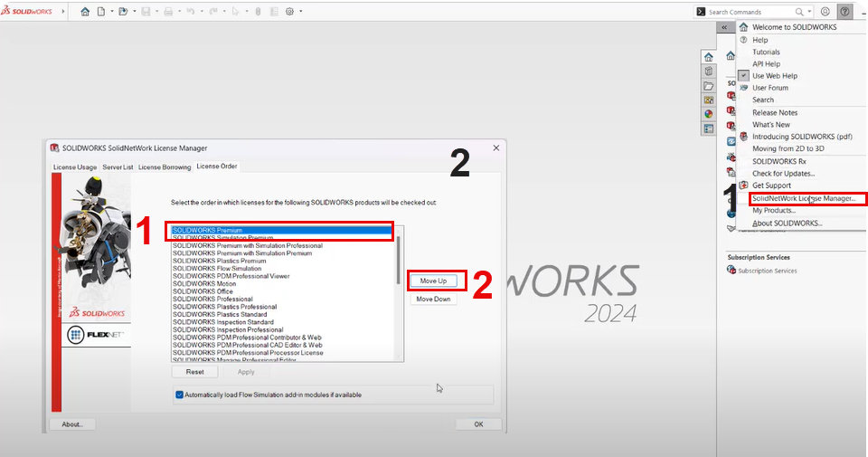This screenshot has height=457, width=868.
Task: Open Design Library tab in task pane
Action: pyautogui.click(x=709, y=71)
